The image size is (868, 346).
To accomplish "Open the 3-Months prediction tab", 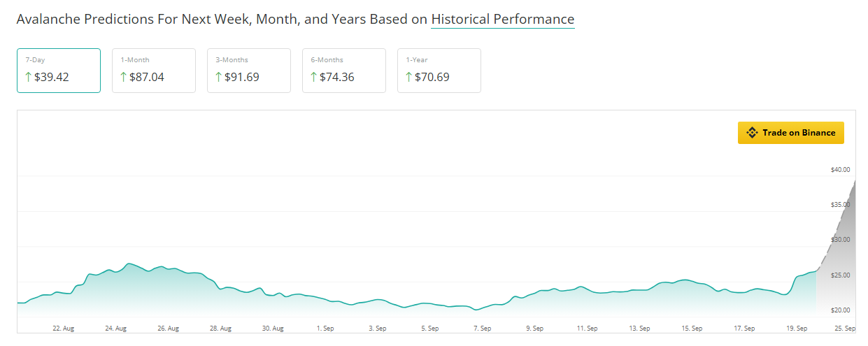I will coord(249,70).
